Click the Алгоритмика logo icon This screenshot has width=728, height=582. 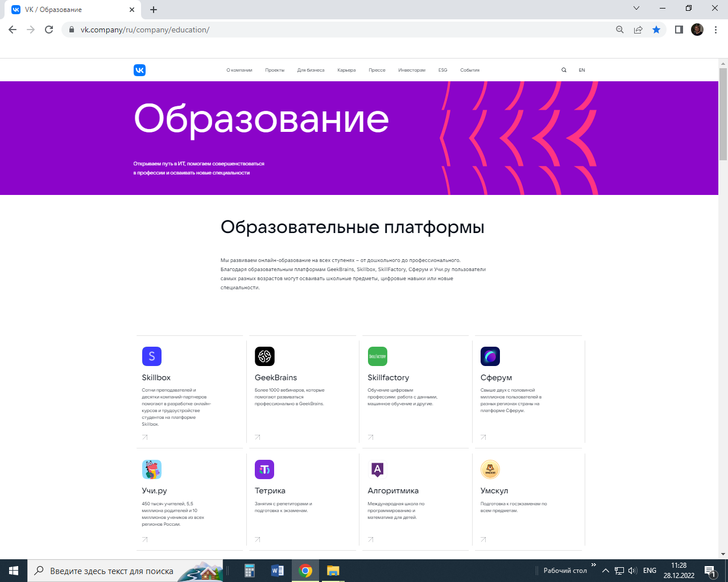pyautogui.click(x=378, y=469)
